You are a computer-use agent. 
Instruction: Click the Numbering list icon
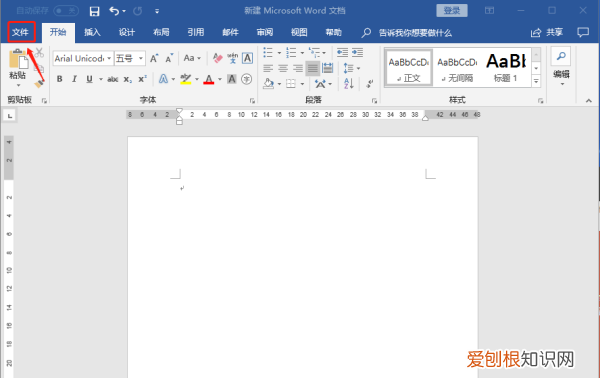coord(291,52)
